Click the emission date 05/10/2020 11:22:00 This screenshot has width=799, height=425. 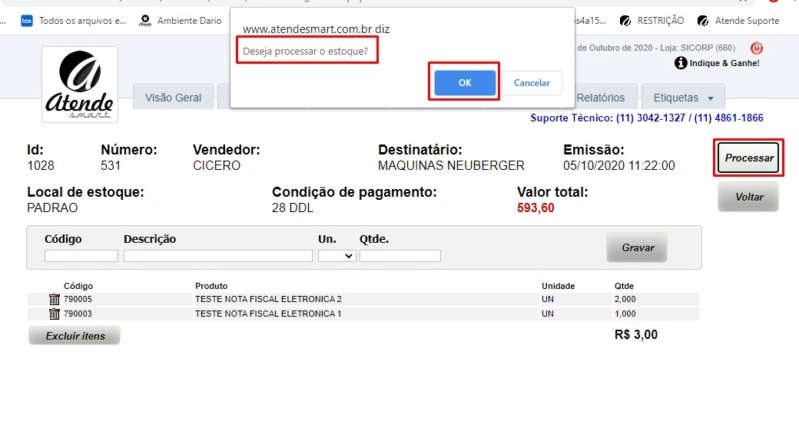[x=619, y=166]
